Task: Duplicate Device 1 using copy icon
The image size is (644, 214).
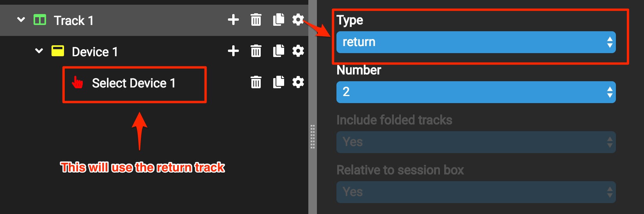Action: 278,51
